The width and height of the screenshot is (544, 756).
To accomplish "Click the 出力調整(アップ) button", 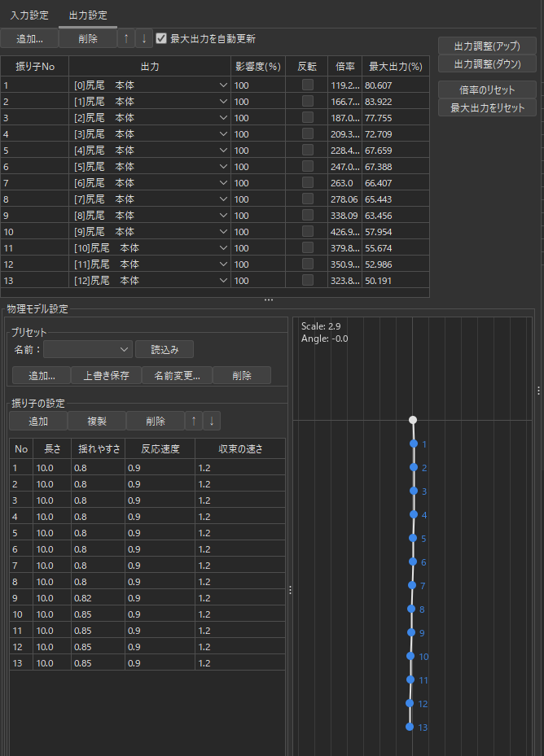I will 487,46.
